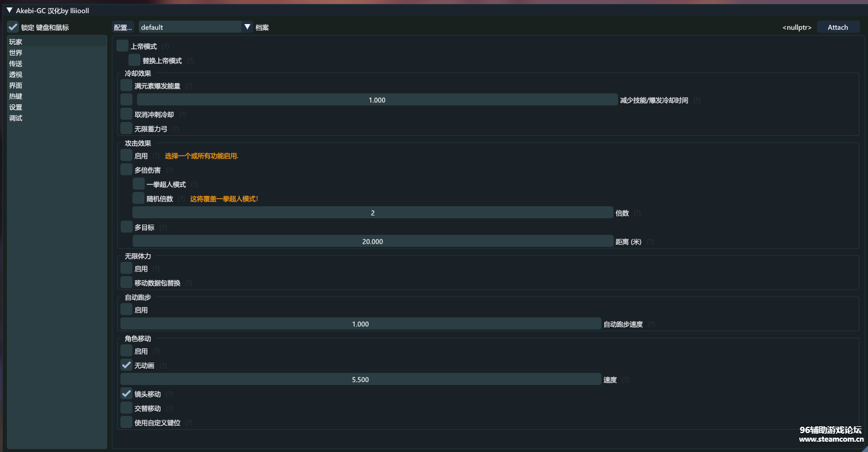
Task: Toggle the 镜头移动 checkbox off
Action: click(x=126, y=394)
